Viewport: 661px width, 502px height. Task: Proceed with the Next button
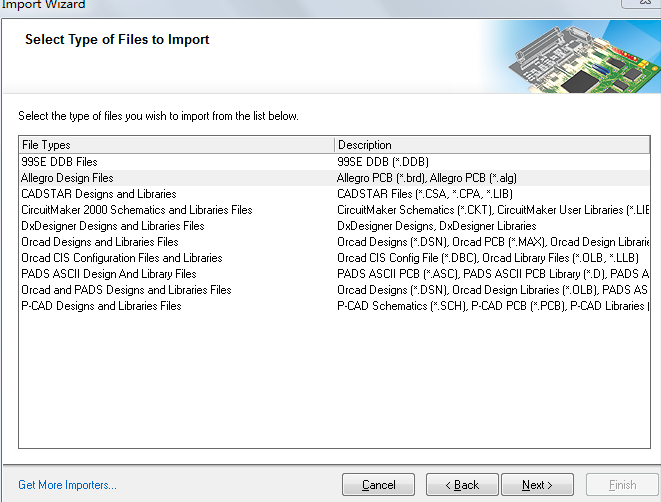[x=537, y=485]
